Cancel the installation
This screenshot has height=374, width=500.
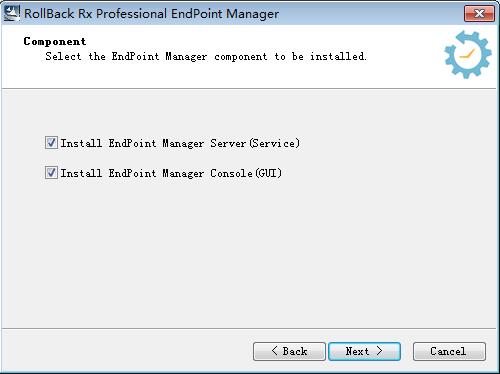click(x=449, y=351)
